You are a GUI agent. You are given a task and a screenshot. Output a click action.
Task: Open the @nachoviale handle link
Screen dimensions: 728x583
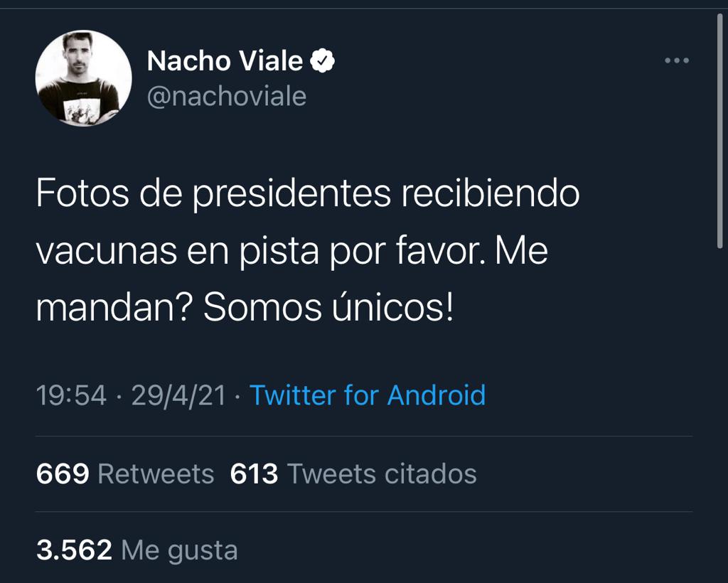226,96
